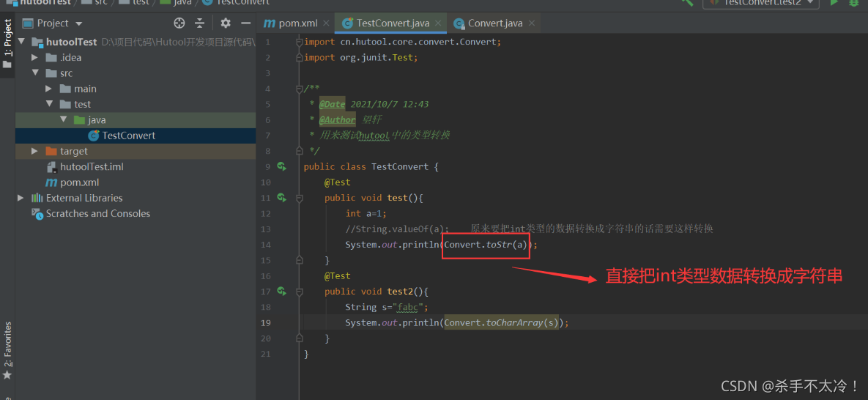868x400 pixels.
Task: Open the 1: Project tool window tab
Action: click(7, 44)
